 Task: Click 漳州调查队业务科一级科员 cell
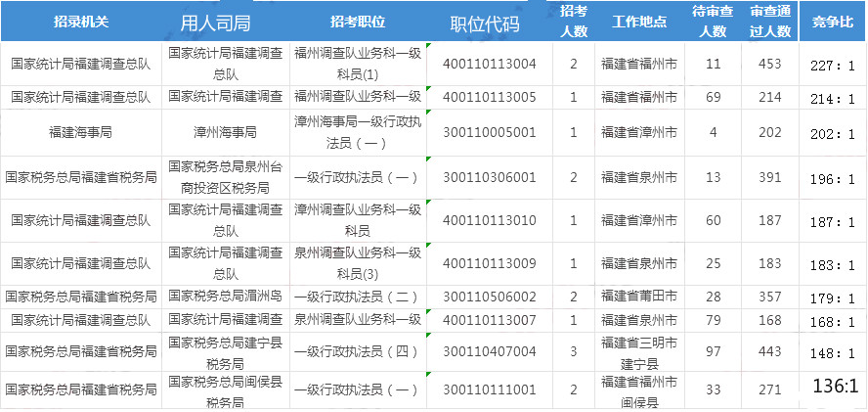tap(358, 220)
